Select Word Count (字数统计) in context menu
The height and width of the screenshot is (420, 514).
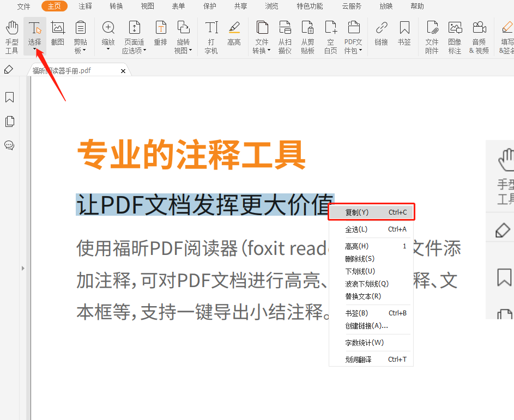tap(364, 343)
